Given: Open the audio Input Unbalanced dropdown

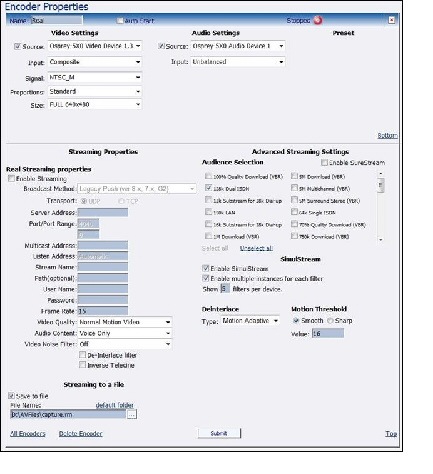Looking at the screenshot, I should (238, 62).
